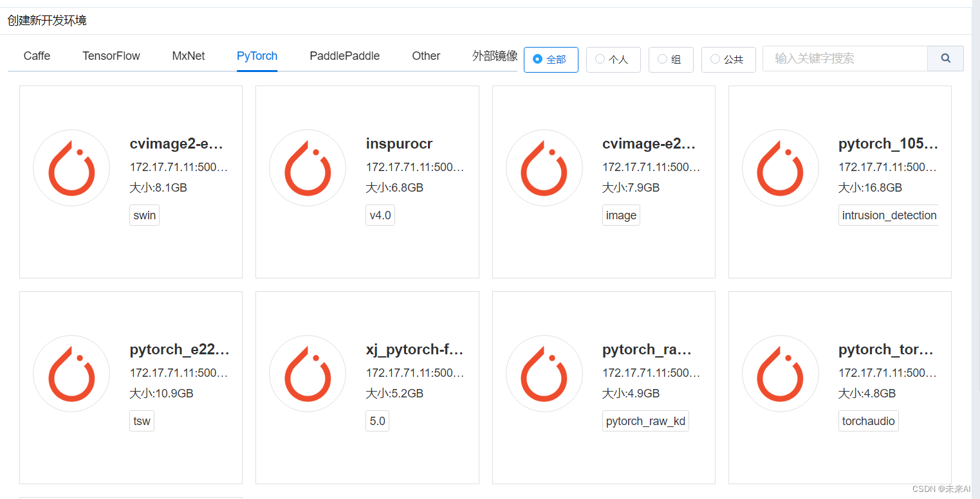This screenshot has width=980, height=499.
Task: Click the torchaudio tag label
Action: click(x=868, y=421)
